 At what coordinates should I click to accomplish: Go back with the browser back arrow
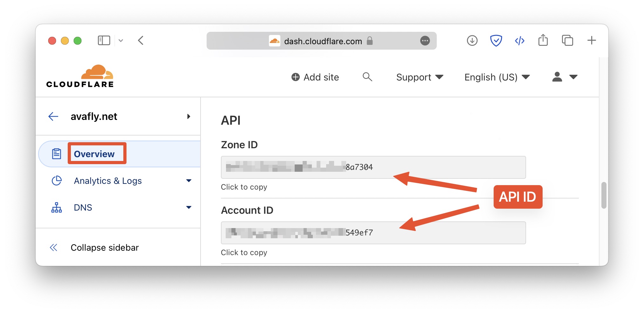(141, 40)
